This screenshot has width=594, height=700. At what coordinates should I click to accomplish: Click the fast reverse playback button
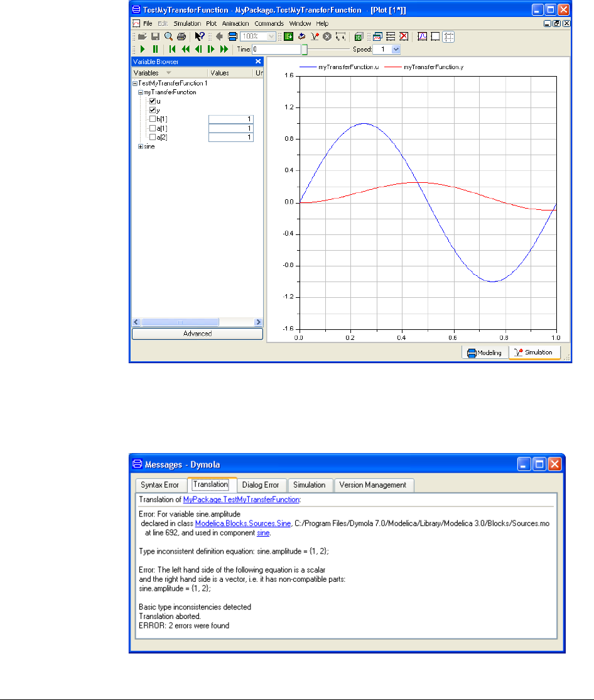185,49
